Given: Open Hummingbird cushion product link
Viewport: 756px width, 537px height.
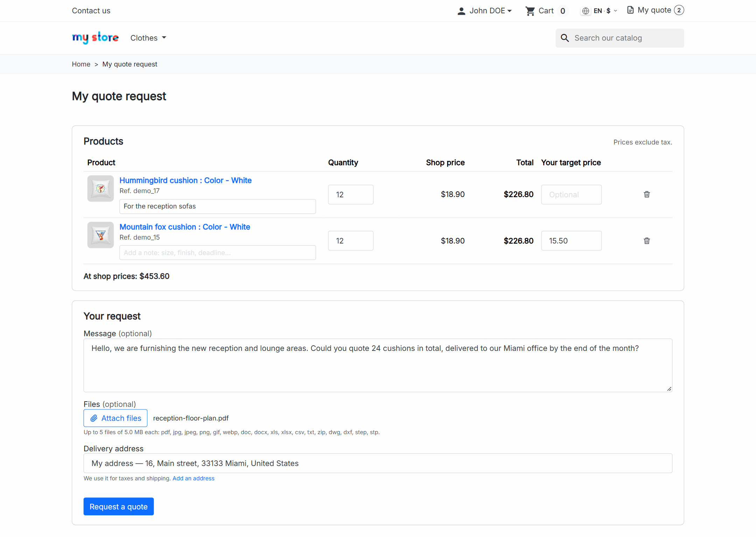Looking at the screenshot, I should click(x=185, y=180).
